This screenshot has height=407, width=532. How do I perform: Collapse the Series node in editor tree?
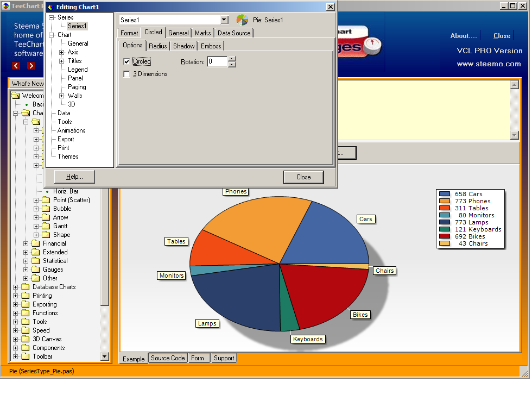coord(51,18)
